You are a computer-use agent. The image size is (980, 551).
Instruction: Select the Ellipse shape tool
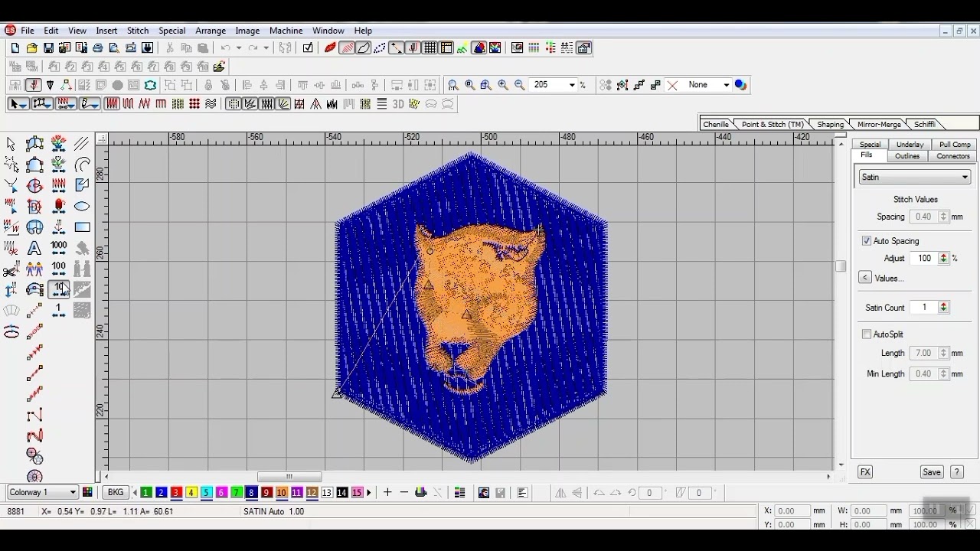[x=82, y=207]
